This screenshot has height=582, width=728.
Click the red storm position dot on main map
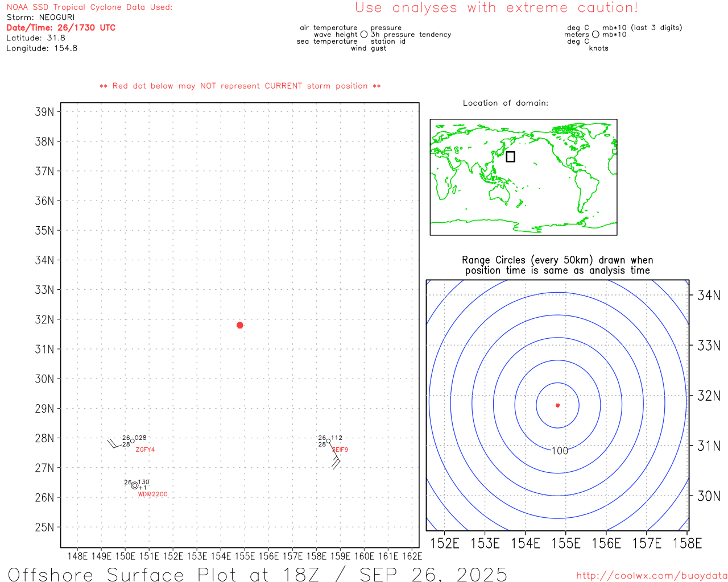240,325
